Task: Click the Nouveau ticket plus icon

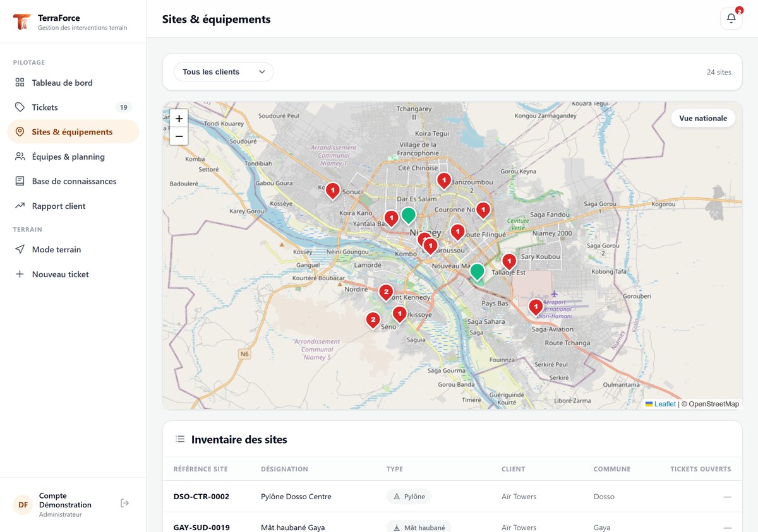Action: (20, 274)
